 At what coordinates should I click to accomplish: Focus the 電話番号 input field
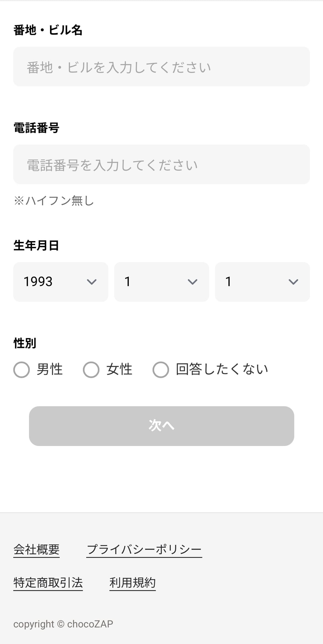[x=162, y=164]
